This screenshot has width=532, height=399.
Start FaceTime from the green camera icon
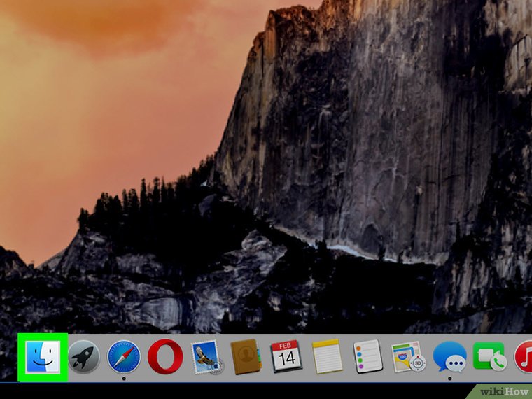(489, 358)
